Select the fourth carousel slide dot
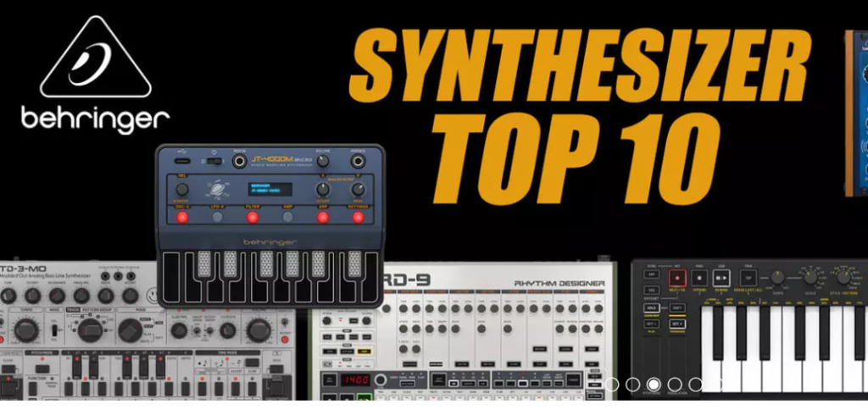The width and height of the screenshot is (868, 415). tap(675, 385)
